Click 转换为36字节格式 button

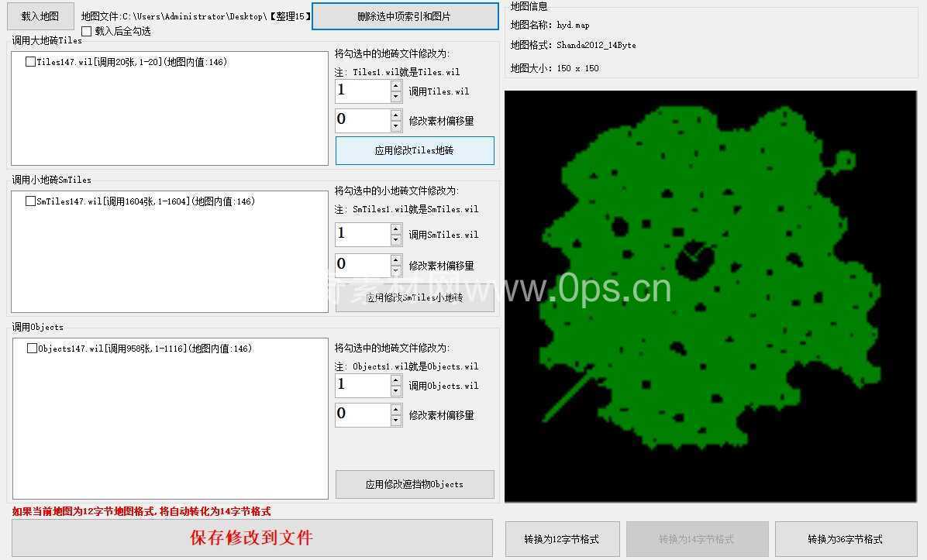(x=845, y=539)
